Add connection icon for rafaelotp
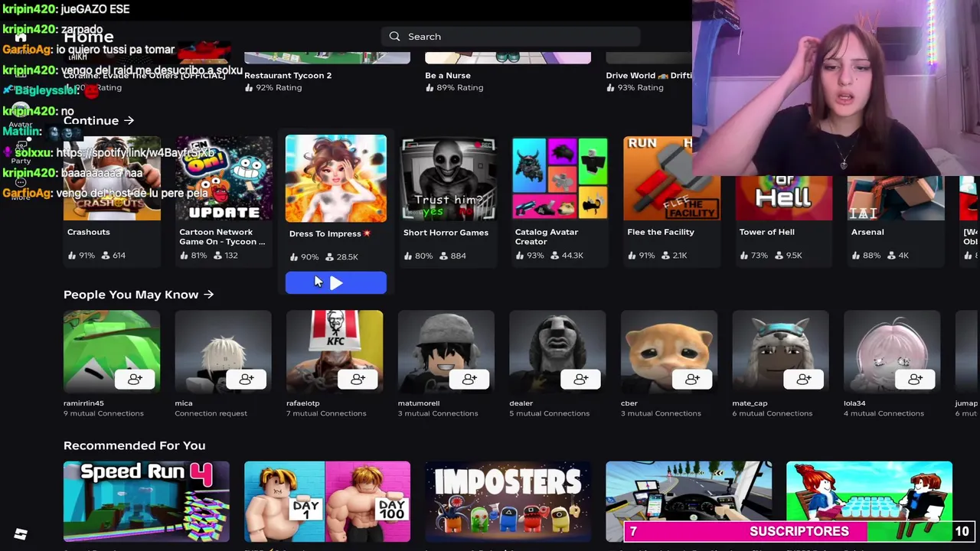This screenshot has width=980, height=551. coord(358,379)
